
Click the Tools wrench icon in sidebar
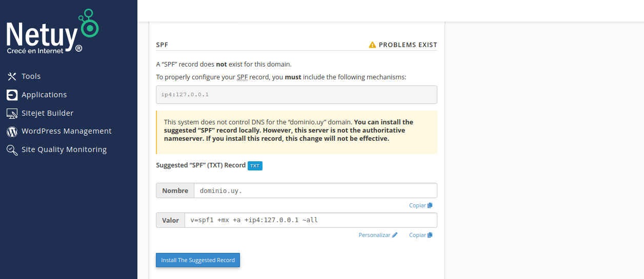pyautogui.click(x=12, y=76)
